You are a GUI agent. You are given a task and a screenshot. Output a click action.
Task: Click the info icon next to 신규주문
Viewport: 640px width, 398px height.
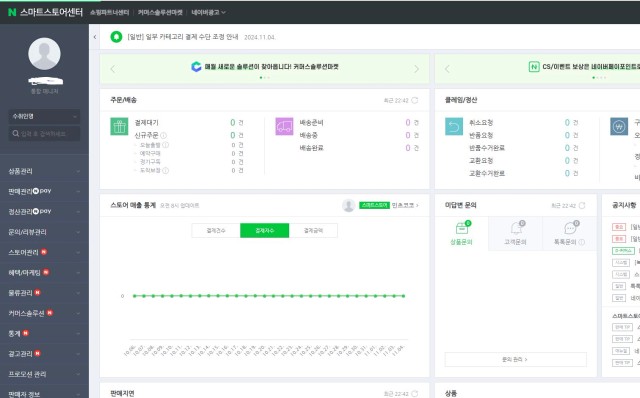(x=163, y=136)
